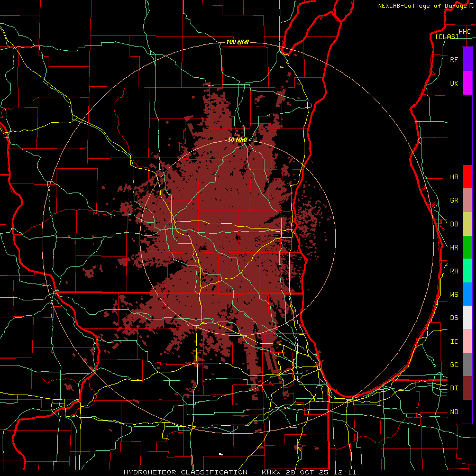Viewport: 476px width, 476px height.
Task: Click the BI brown legend swatch
Action: [467, 388]
